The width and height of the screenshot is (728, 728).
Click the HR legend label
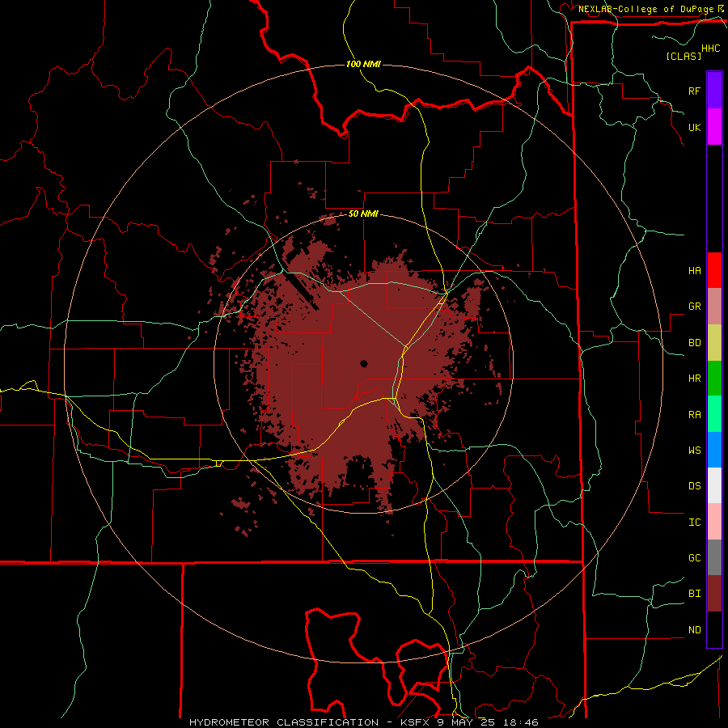(694, 379)
